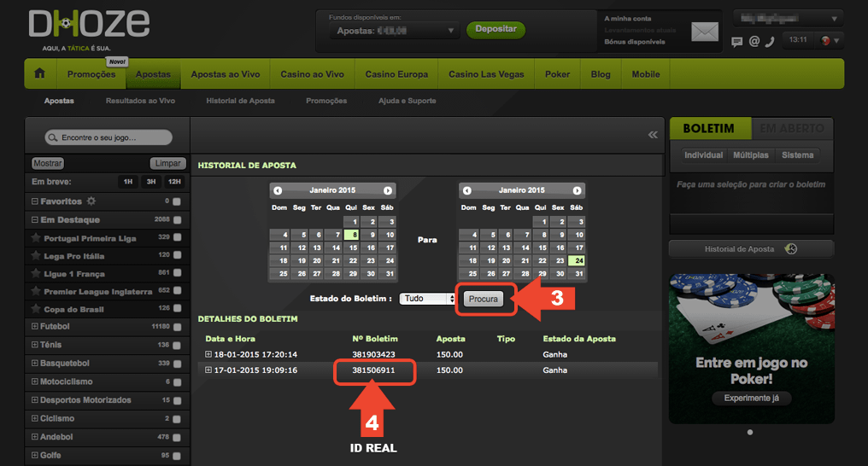Go to next month in right calendar
868x466 pixels.
click(x=578, y=190)
